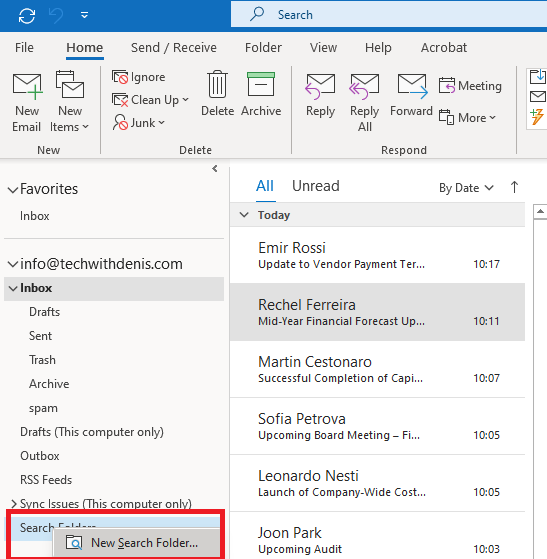This screenshot has height=559, width=547.
Task: Click the Undo arrow in title bar
Action: [x=56, y=16]
